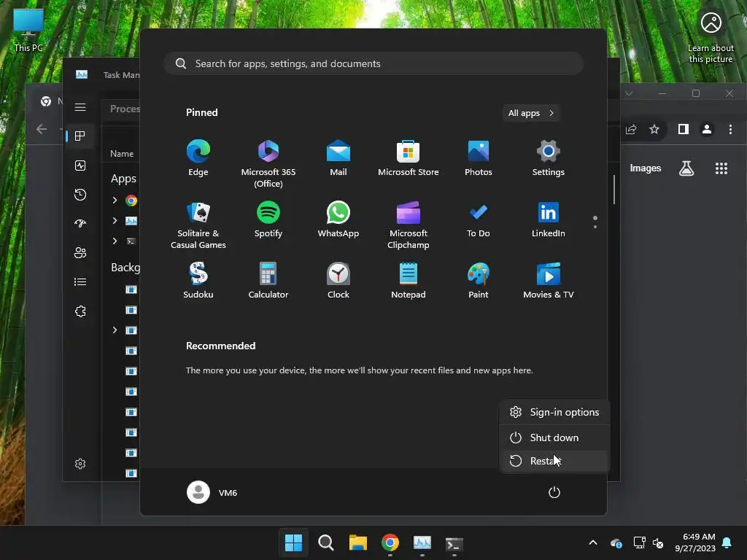Screen dimensions: 747x560
Task: Click Windows Start button on taskbar
Action: (293, 542)
